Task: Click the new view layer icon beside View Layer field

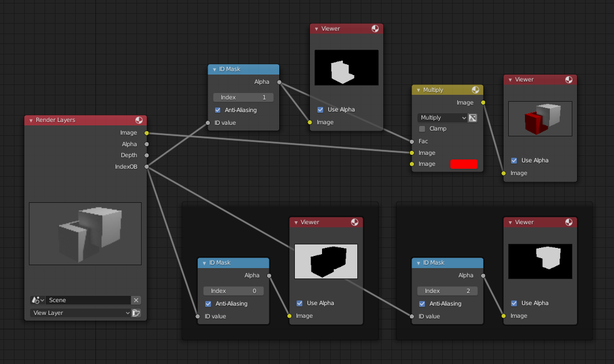Action: [x=136, y=313]
